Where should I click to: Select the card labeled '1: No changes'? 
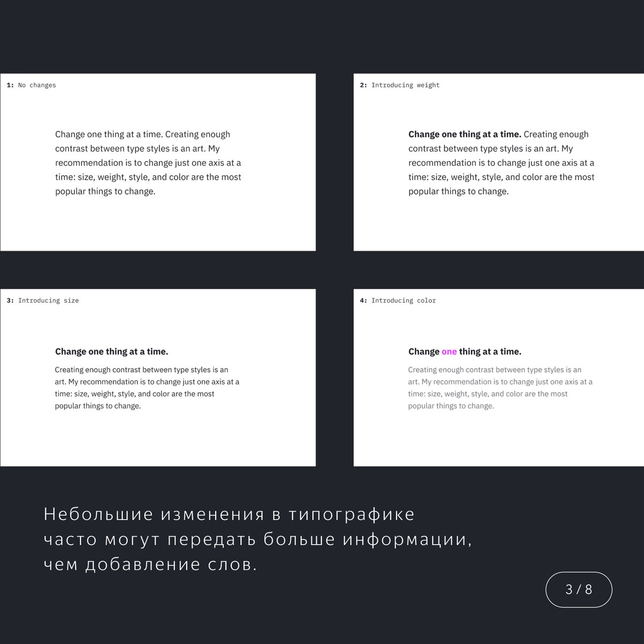[x=158, y=162]
